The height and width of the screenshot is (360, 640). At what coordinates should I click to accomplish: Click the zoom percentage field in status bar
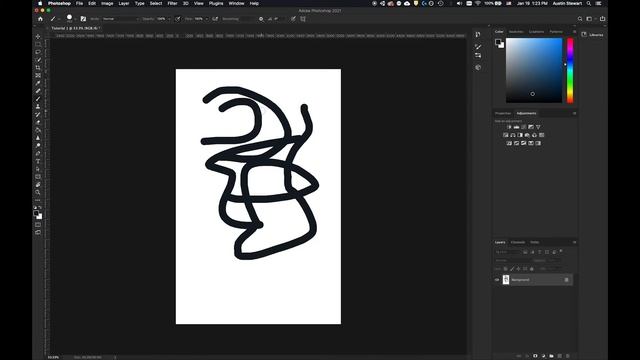tap(53, 357)
